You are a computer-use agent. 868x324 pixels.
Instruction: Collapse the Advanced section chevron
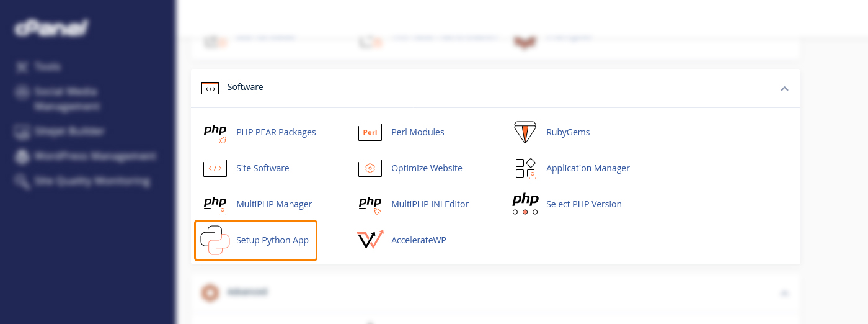tap(784, 292)
